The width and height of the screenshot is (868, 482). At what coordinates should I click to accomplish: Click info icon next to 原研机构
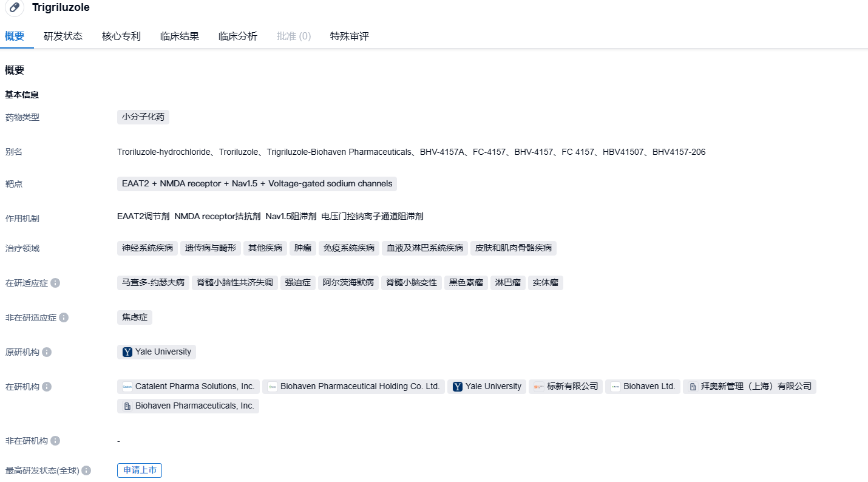click(47, 352)
